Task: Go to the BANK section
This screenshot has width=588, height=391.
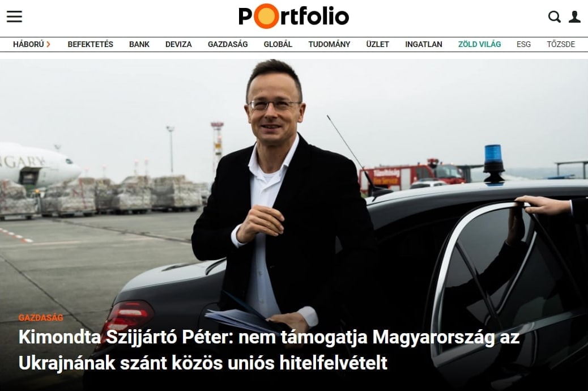Action: pyautogui.click(x=139, y=44)
